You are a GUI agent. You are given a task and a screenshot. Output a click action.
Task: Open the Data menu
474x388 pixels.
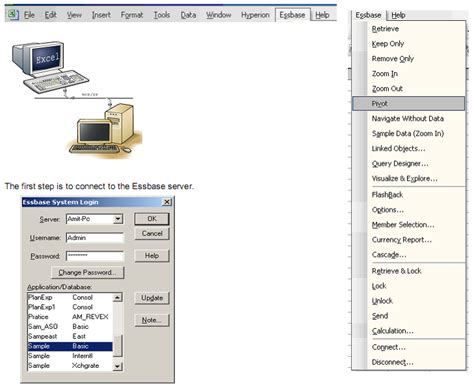(x=188, y=15)
